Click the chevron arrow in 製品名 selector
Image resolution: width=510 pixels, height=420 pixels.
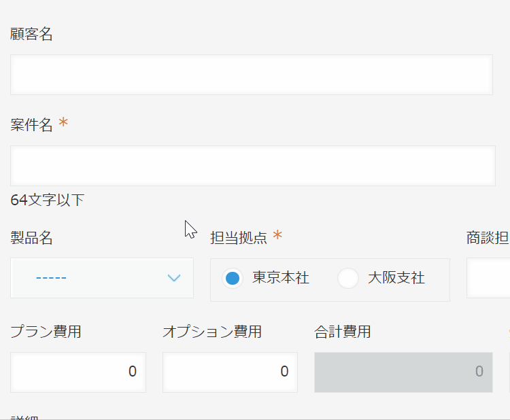[174, 278]
